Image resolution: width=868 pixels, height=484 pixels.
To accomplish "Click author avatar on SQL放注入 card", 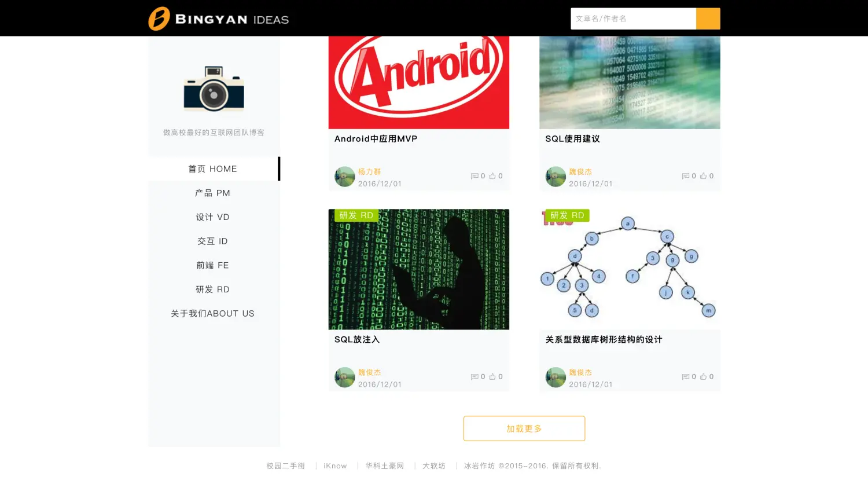I will (x=344, y=377).
